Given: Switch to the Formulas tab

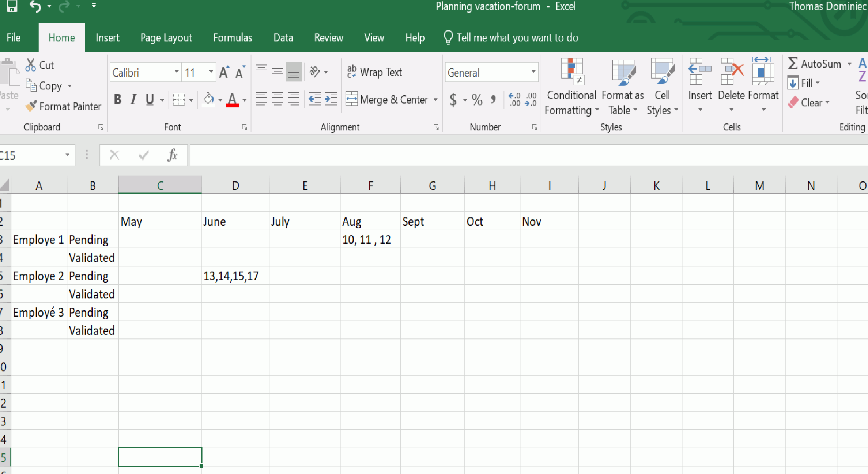Looking at the screenshot, I should tap(232, 38).
